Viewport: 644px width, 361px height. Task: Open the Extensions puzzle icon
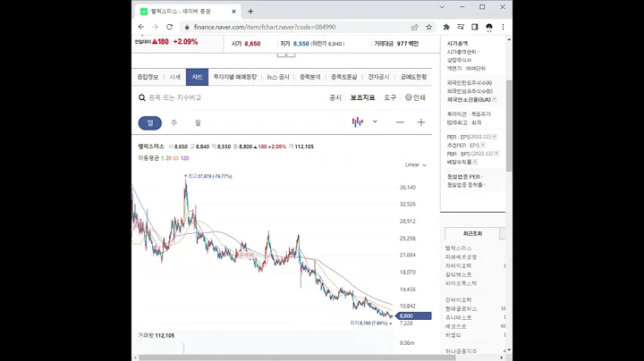(x=446, y=27)
